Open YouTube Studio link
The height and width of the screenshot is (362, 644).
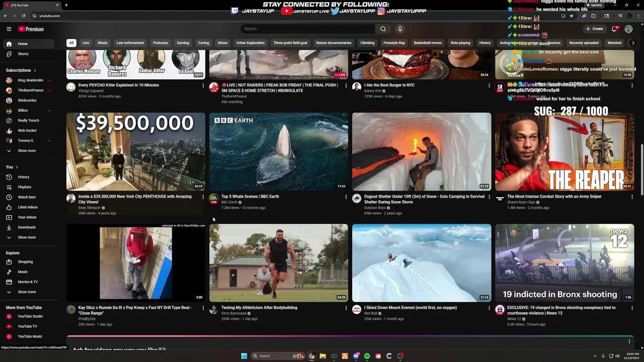click(x=29, y=316)
